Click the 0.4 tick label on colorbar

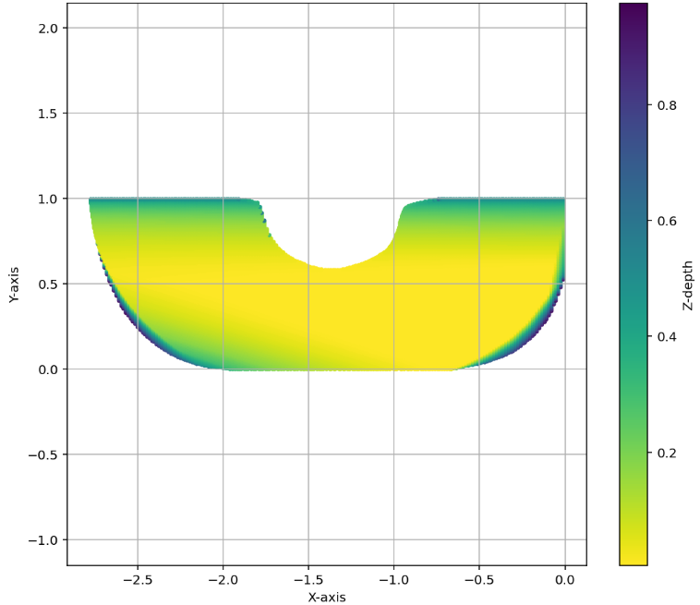(x=667, y=337)
